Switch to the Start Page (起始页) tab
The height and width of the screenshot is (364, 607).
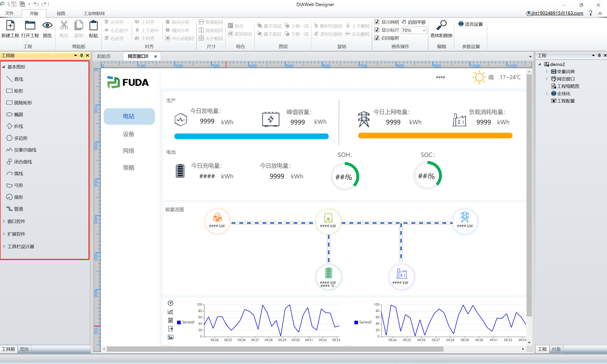[104, 56]
